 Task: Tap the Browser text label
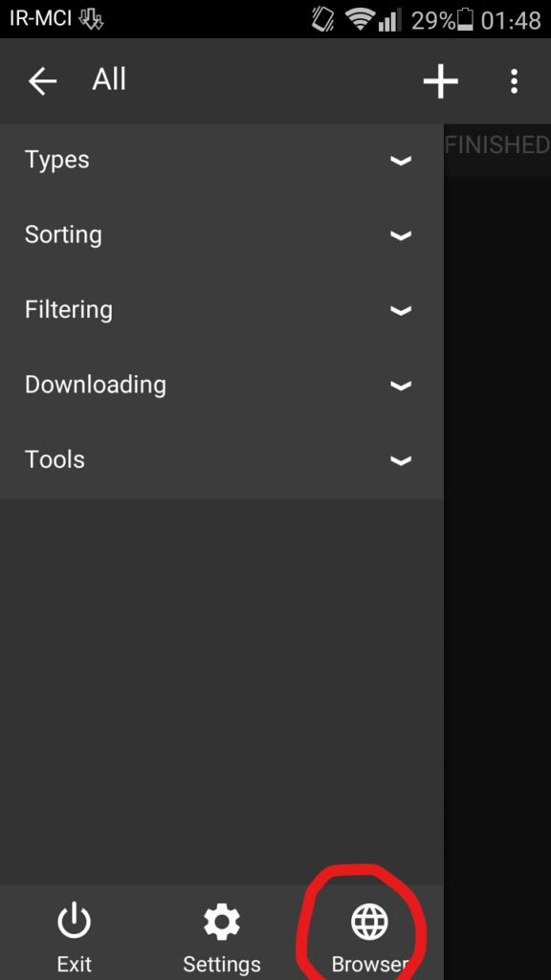point(370,964)
